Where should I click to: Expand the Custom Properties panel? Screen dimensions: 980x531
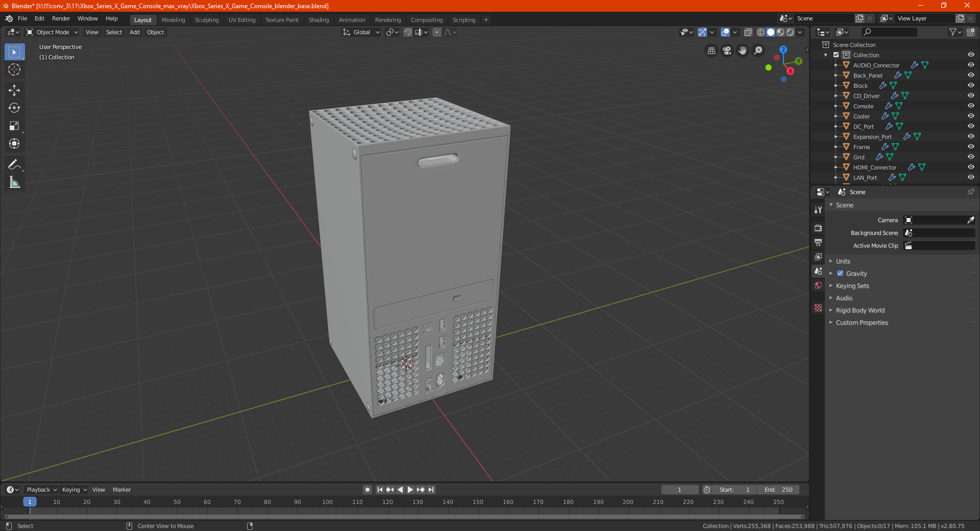pyautogui.click(x=862, y=323)
